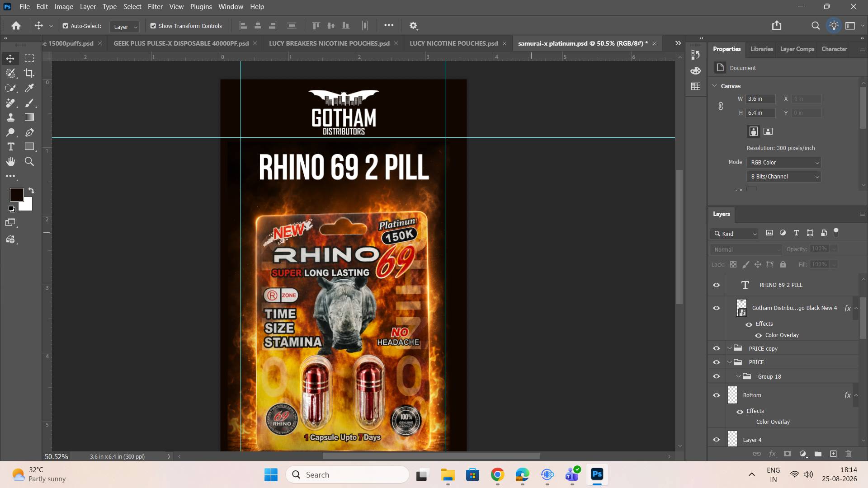The height and width of the screenshot is (488, 868).
Task: Select the Horizontal Type tool
Action: (x=10, y=147)
